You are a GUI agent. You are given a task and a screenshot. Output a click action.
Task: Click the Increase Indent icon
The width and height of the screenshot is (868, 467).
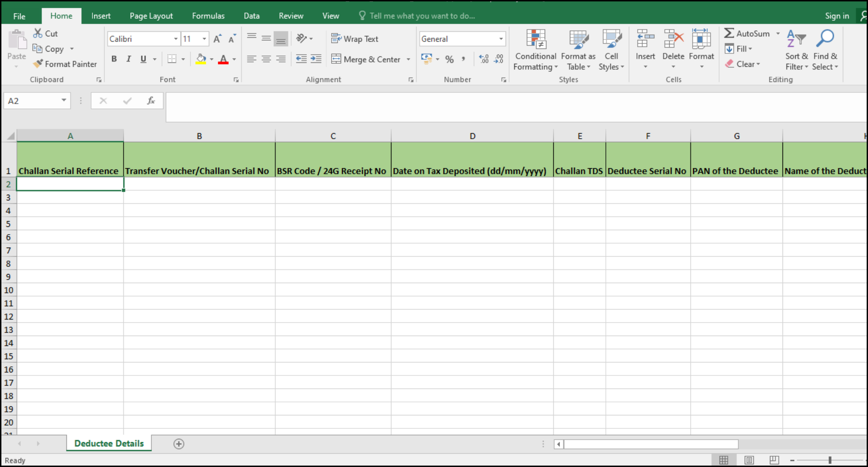point(316,59)
